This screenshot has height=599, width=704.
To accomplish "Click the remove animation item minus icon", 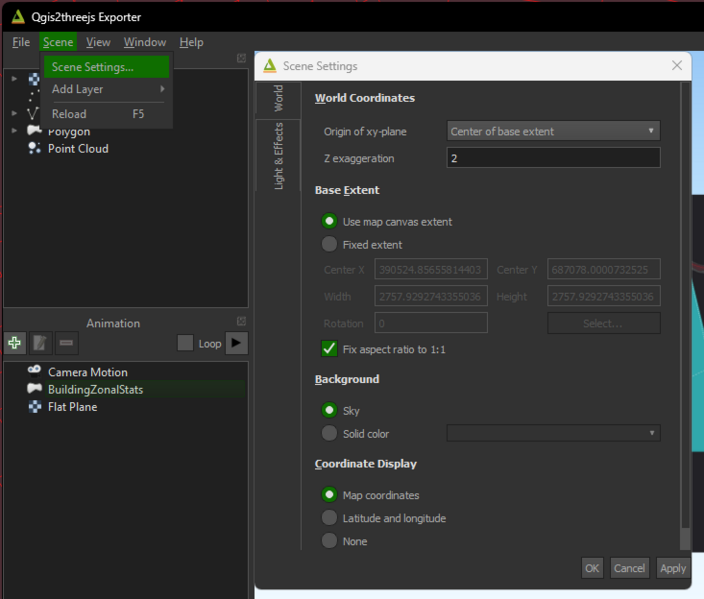I will click(x=67, y=343).
